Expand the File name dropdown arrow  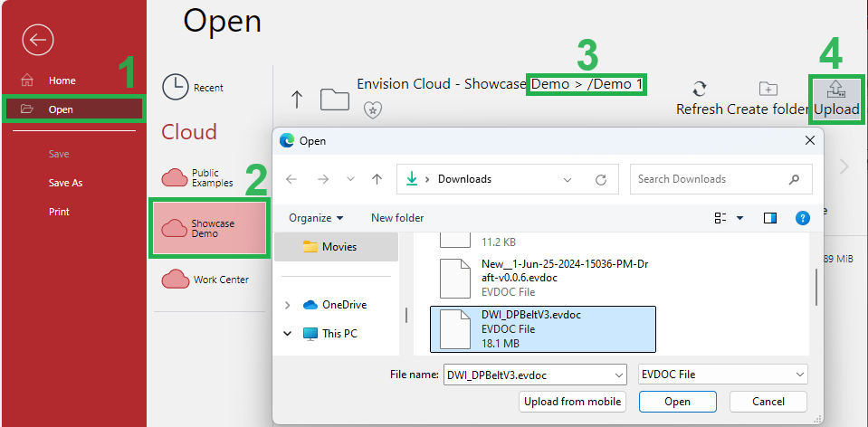click(619, 375)
